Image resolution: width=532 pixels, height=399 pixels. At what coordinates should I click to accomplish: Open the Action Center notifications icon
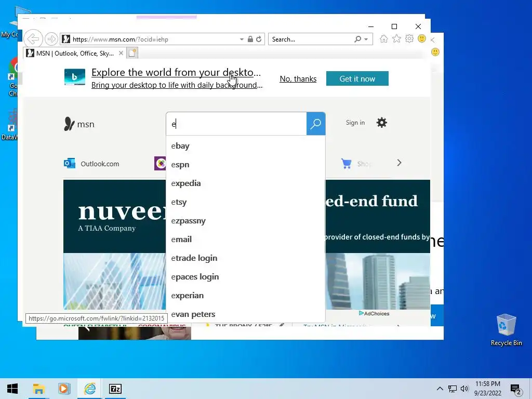click(516, 390)
